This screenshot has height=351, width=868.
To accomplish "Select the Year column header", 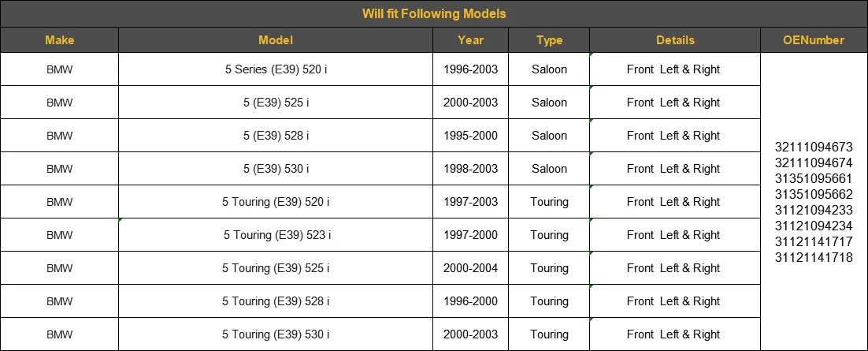I will point(470,40).
